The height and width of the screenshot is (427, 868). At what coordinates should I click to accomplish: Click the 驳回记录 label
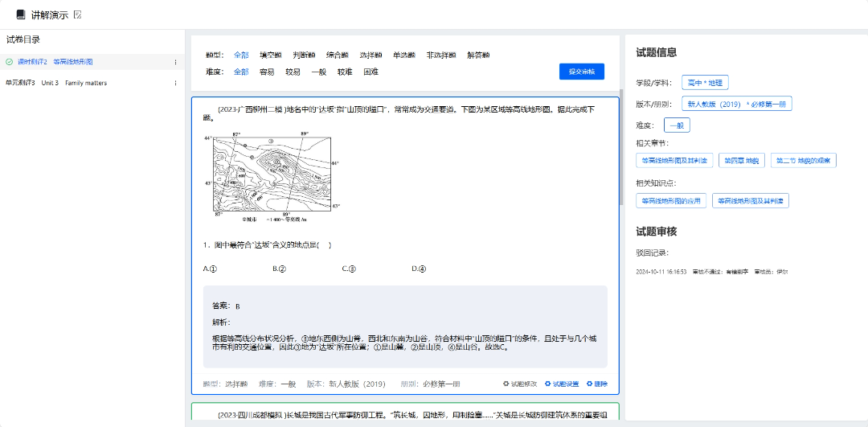coord(653,253)
